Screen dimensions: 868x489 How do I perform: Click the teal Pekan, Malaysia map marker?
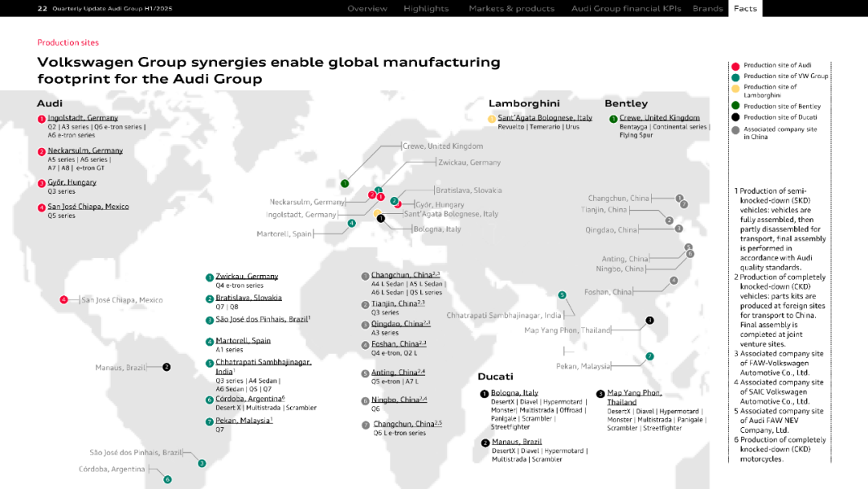pos(649,356)
